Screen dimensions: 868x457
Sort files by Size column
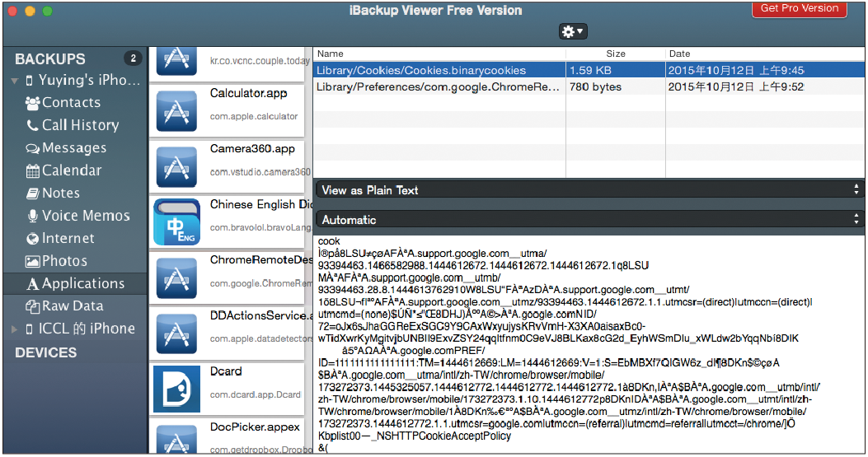[x=616, y=54]
